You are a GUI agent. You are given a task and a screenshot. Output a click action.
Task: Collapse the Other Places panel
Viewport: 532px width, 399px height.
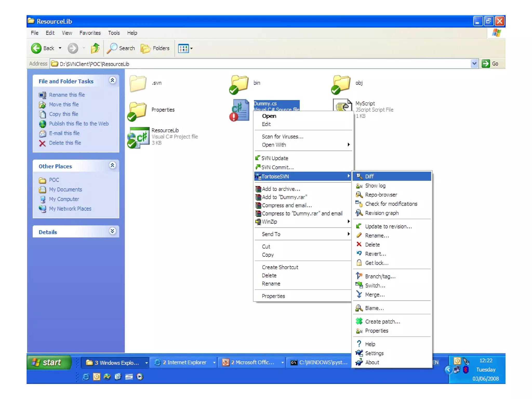pyautogui.click(x=112, y=165)
